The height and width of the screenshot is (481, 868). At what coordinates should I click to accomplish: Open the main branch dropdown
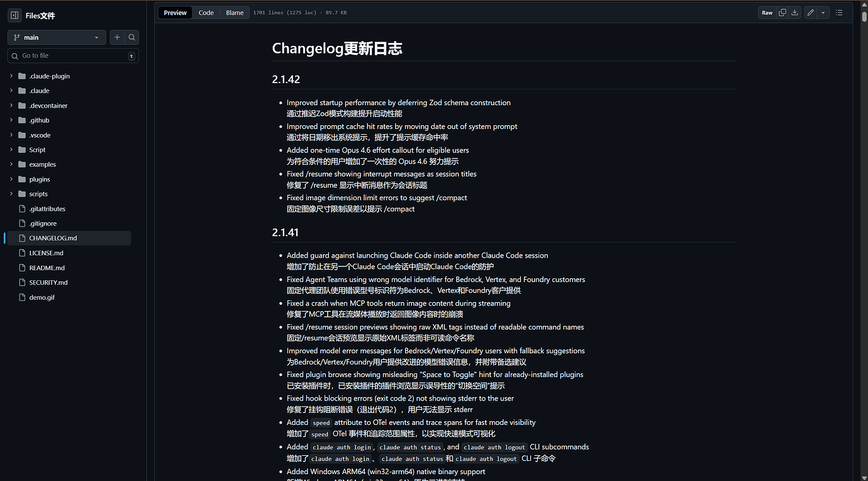click(x=57, y=37)
